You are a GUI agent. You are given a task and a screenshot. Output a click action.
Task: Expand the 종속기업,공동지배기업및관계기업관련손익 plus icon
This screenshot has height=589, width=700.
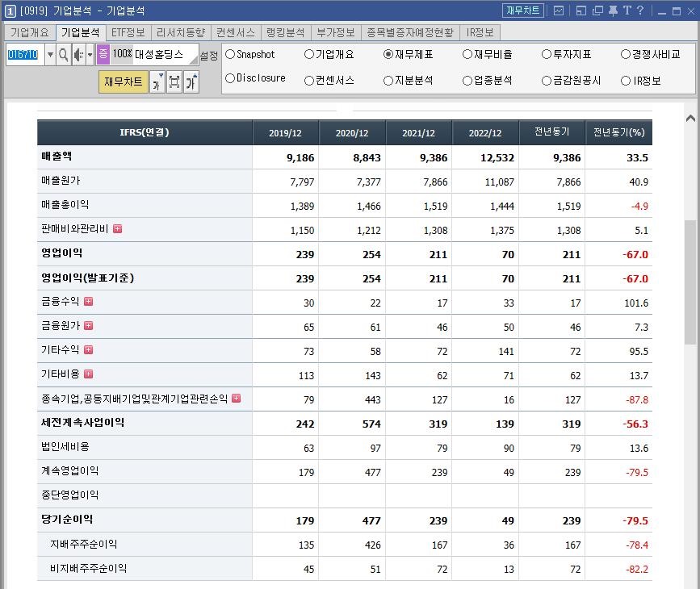(237, 398)
